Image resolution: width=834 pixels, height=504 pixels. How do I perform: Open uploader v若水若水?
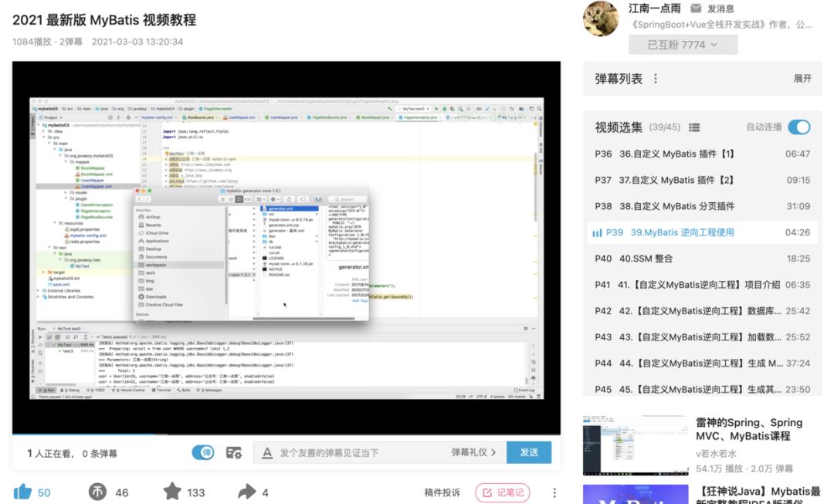[717, 454]
